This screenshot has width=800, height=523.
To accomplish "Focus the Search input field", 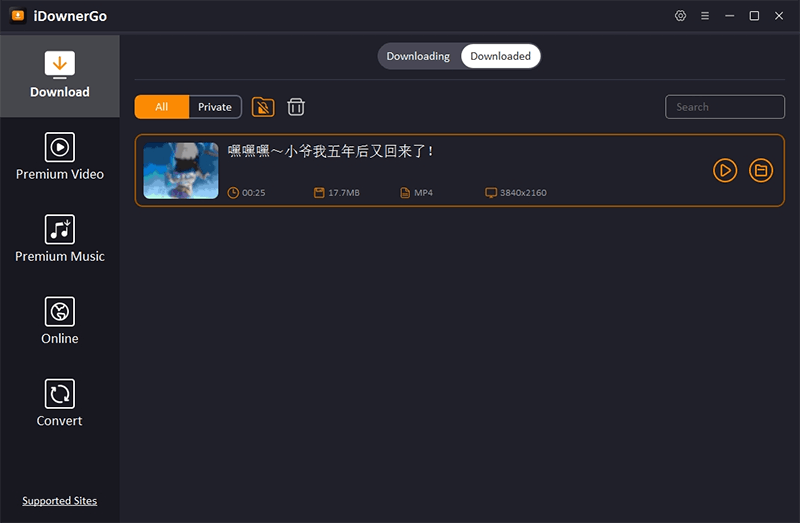I will (725, 107).
